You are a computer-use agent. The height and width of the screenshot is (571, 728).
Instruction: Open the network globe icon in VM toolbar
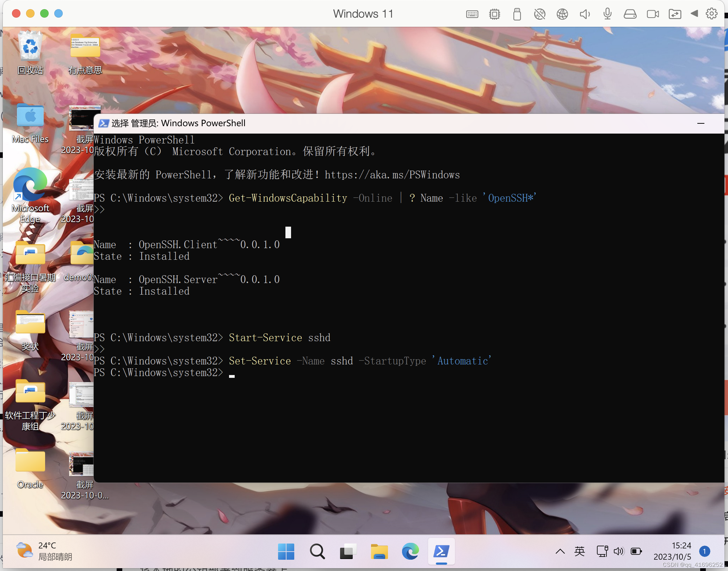pyautogui.click(x=562, y=14)
